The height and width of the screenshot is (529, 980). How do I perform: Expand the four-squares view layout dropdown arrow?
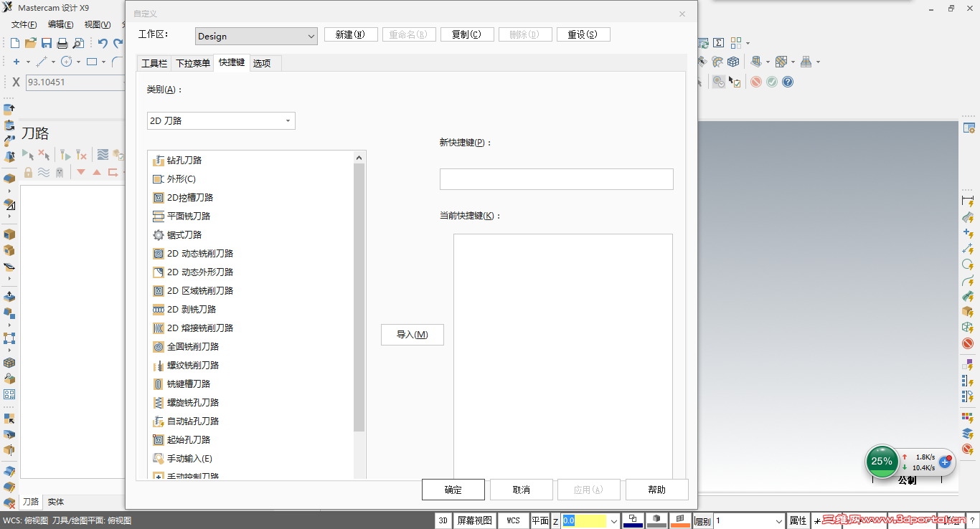pyautogui.click(x=748, y=43)
